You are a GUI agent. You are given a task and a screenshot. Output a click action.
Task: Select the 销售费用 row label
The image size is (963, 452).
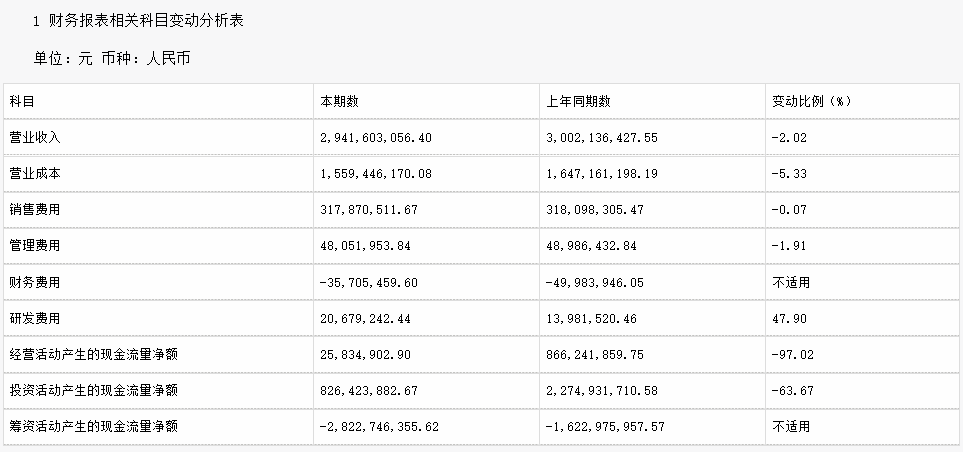[x=35, y=210]
